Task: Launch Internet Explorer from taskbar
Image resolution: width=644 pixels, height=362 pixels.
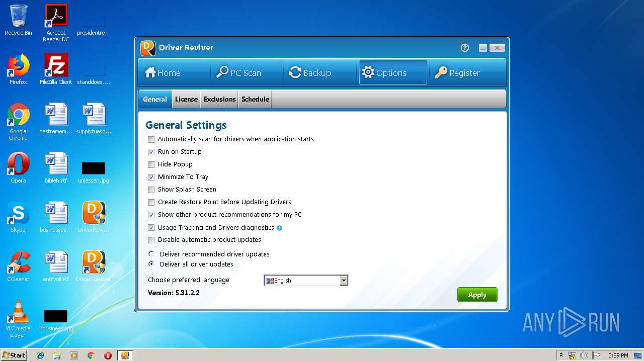Action: (40, 355)
